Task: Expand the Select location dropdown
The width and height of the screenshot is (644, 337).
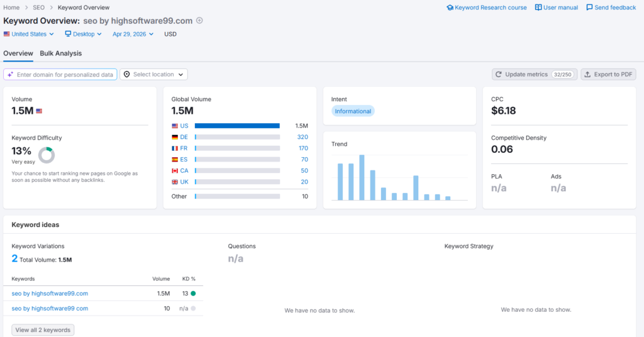Action: coord(153,74)
